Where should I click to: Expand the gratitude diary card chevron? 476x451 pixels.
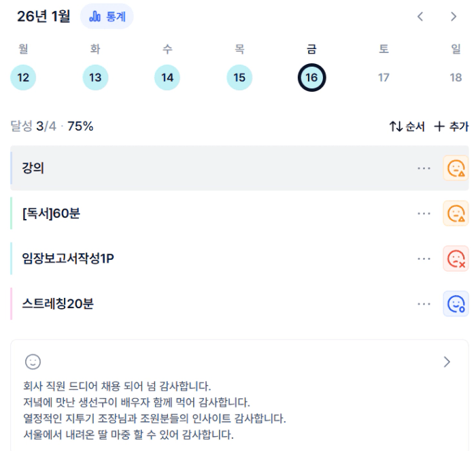[447, 362]
